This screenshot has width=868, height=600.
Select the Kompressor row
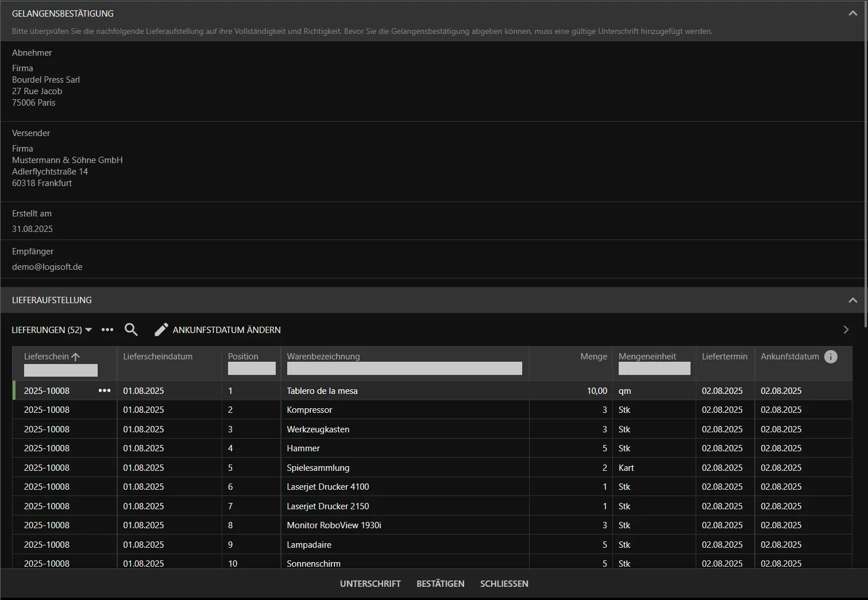point(432,410)
